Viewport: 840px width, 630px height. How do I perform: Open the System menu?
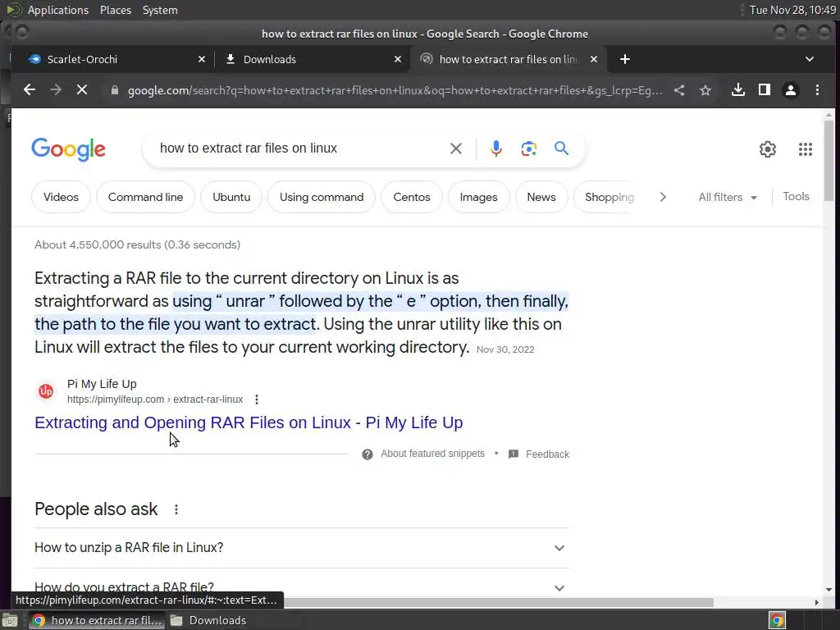160,10
